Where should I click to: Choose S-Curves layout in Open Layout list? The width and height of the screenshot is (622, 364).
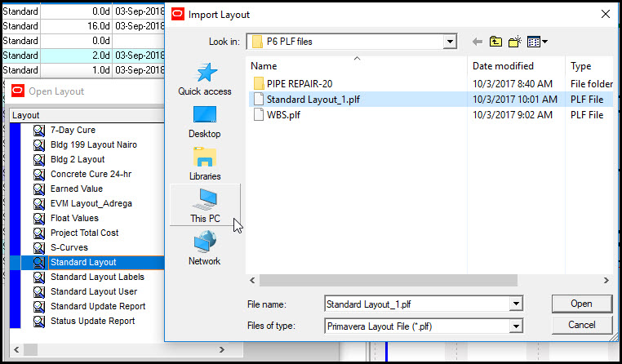click(69, 247)
